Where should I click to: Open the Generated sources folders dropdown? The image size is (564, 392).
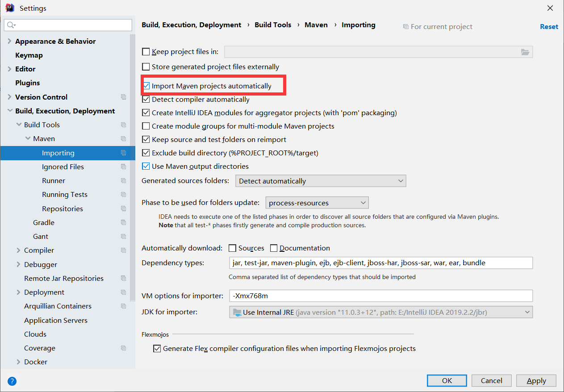point(321,181)
